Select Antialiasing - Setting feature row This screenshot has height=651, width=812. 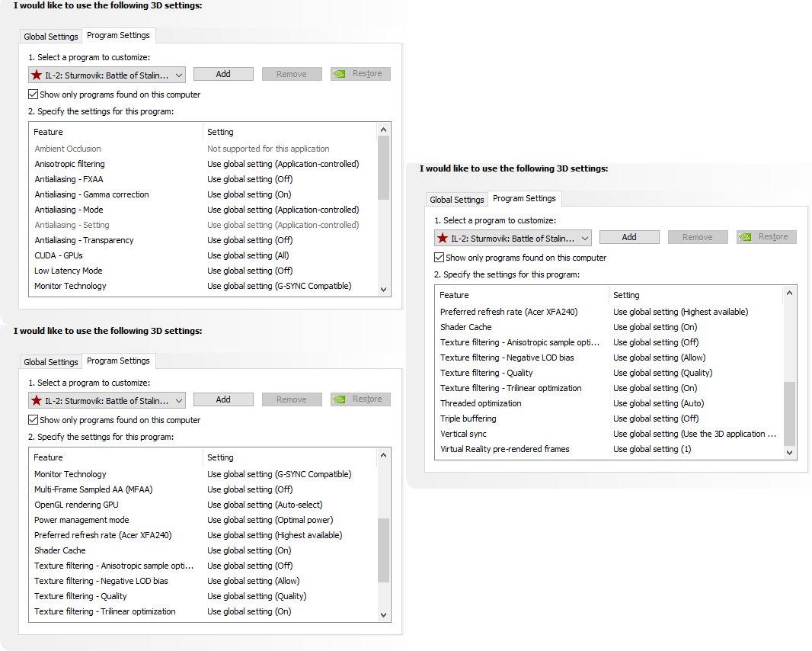pyautogui.click(x=203, y=225)
